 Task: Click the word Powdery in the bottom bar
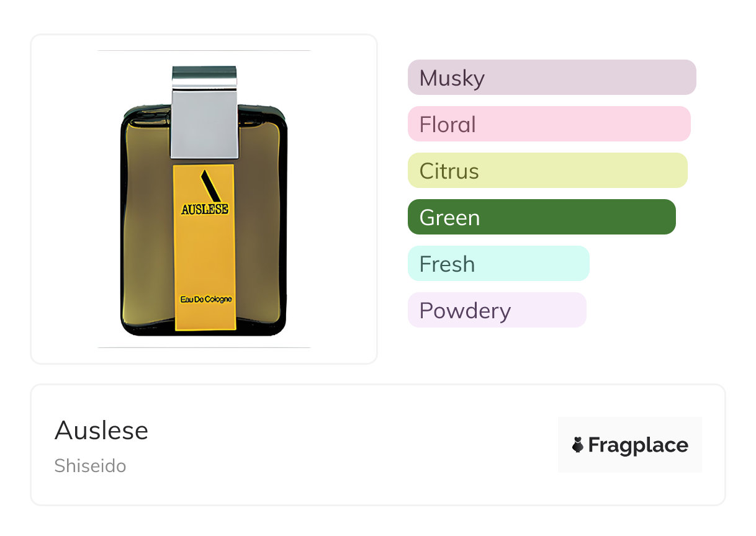pyautogui.click(x=465, y=310)
